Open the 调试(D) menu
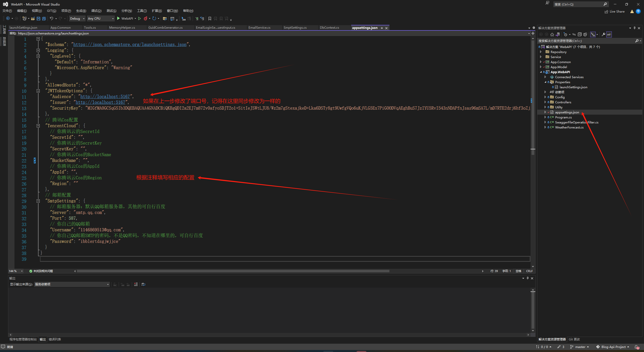Viewport: 644px width, 352px height. tap(96, 11)
